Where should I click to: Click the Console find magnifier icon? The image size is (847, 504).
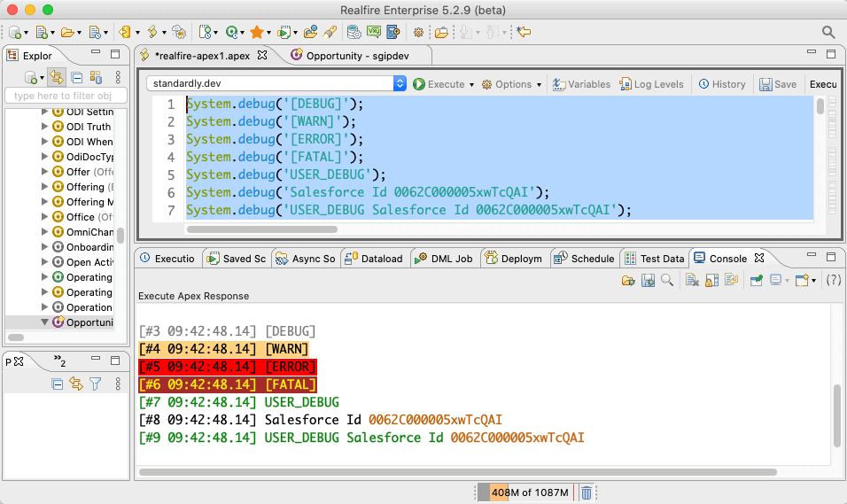pyautogui.click(x=667, y=280)
